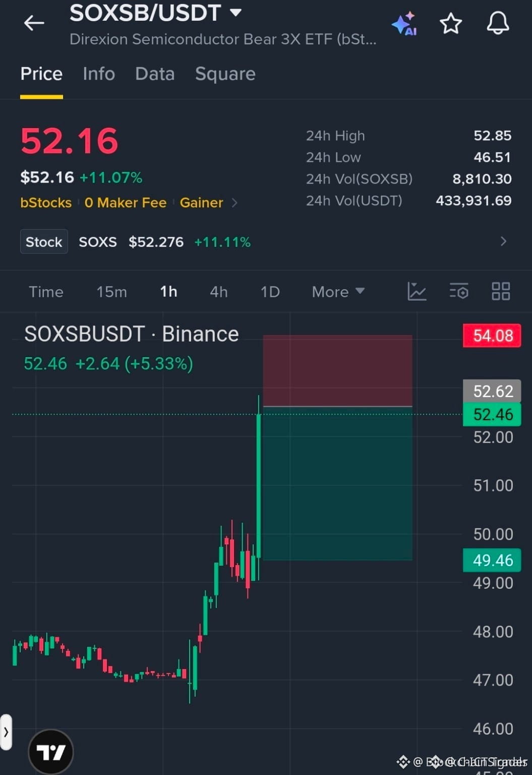532x775 pixels.
Task: Tap the 0 Maker Fee tag
Action: point(126,203)
